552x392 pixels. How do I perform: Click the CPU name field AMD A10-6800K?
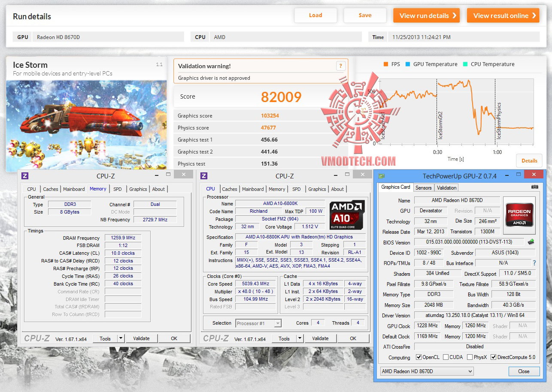(x=280, y=204)
